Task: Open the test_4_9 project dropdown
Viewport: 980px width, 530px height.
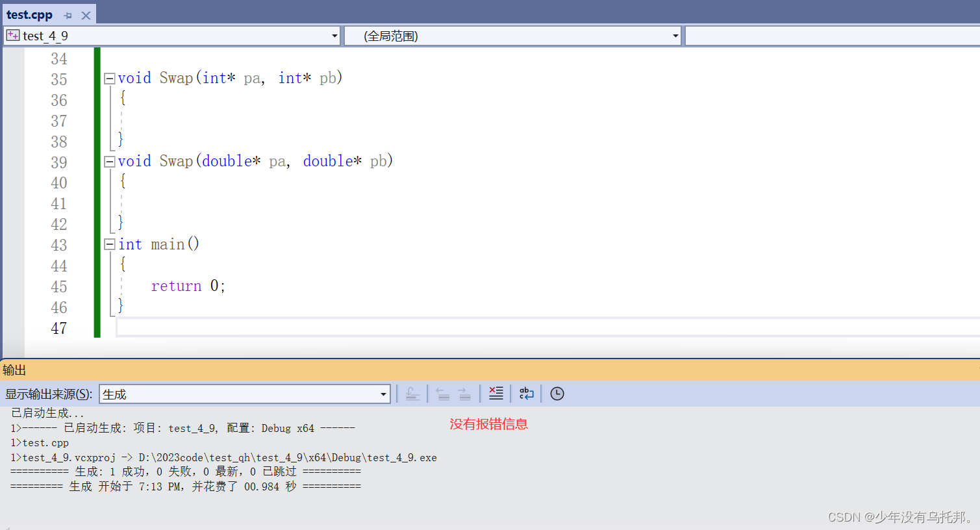Action: (x=334, y=36)
